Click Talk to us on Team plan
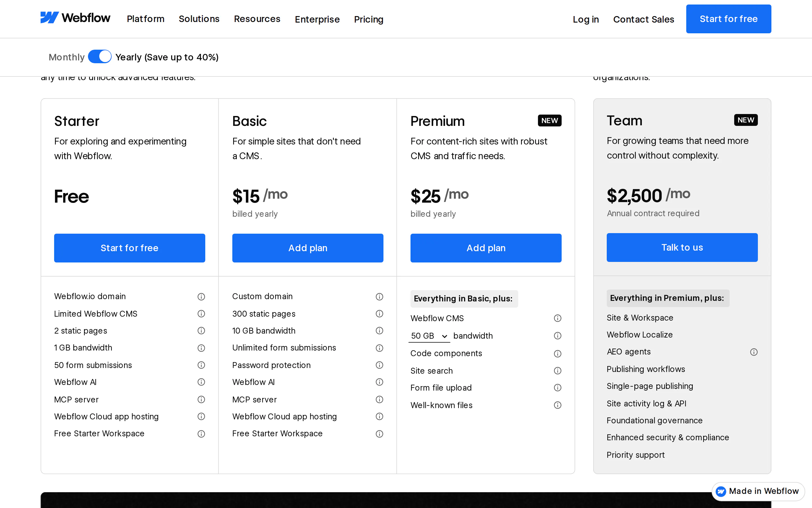 [682, 248]
